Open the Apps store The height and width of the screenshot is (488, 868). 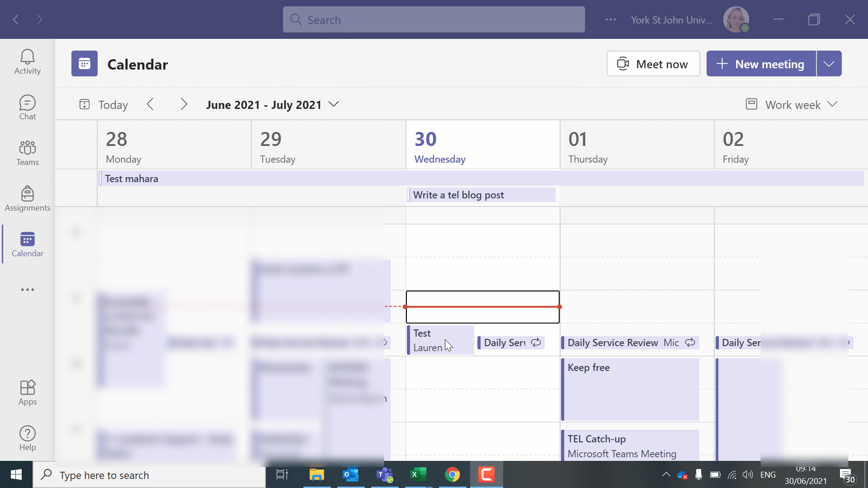click(28, 393)
